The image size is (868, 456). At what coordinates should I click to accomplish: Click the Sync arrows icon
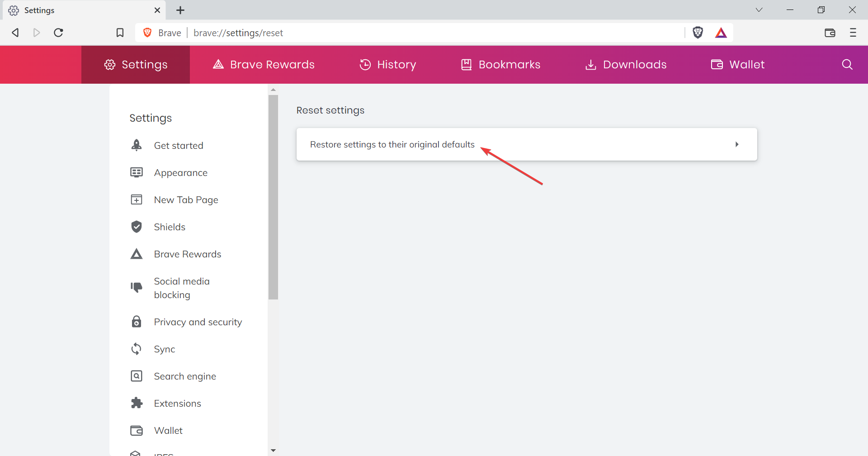[137, 349]
